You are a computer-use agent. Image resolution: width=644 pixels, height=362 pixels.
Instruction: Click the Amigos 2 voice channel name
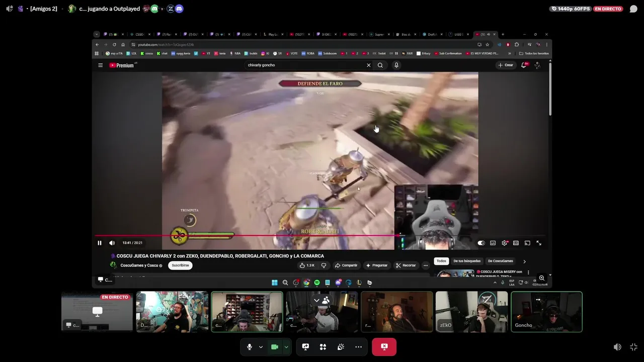click(x=44, y=9)
